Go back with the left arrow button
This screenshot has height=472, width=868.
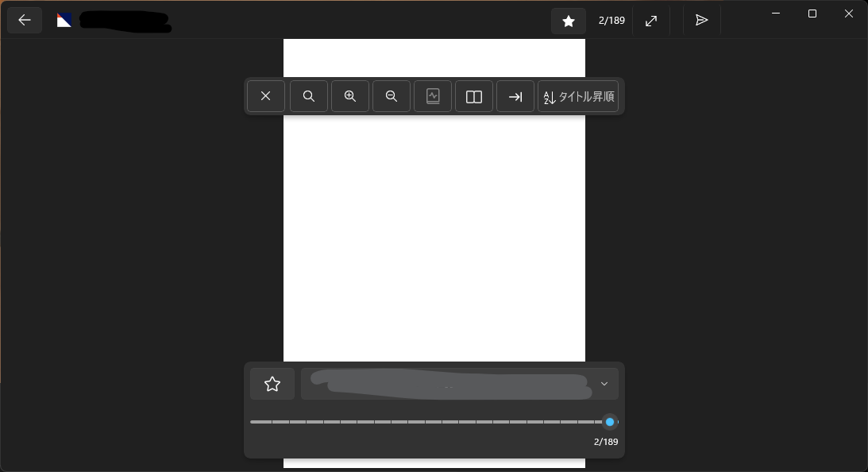(x=25, y=21)
